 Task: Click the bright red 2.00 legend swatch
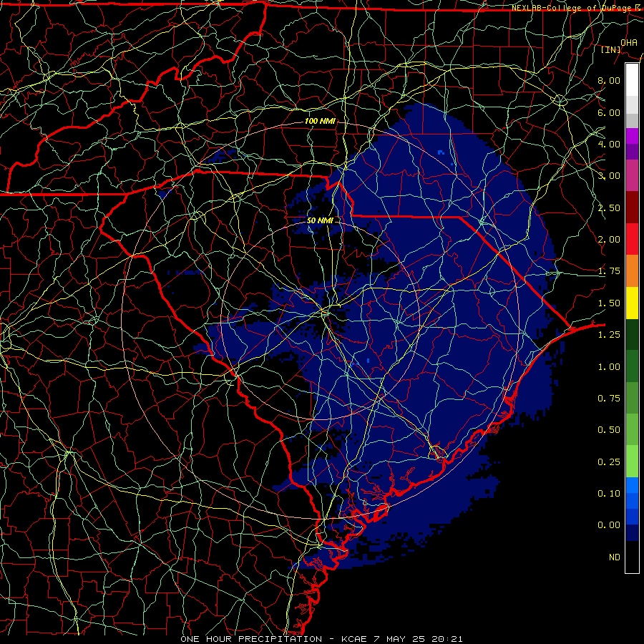632,239
